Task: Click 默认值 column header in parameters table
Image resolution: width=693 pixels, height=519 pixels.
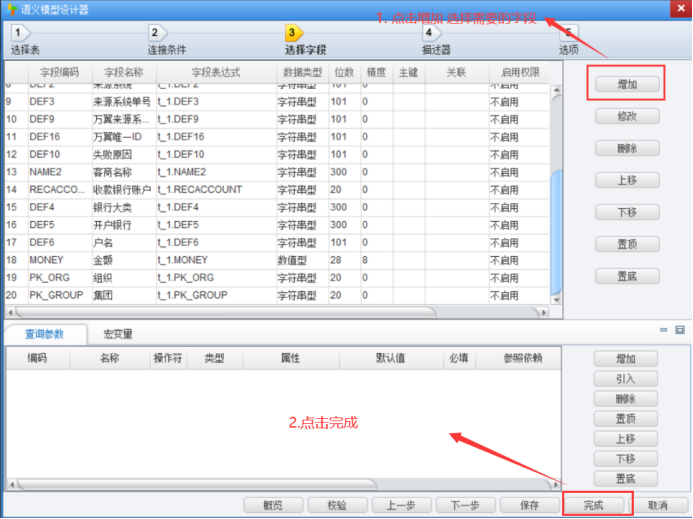Action: pos(391,358)
